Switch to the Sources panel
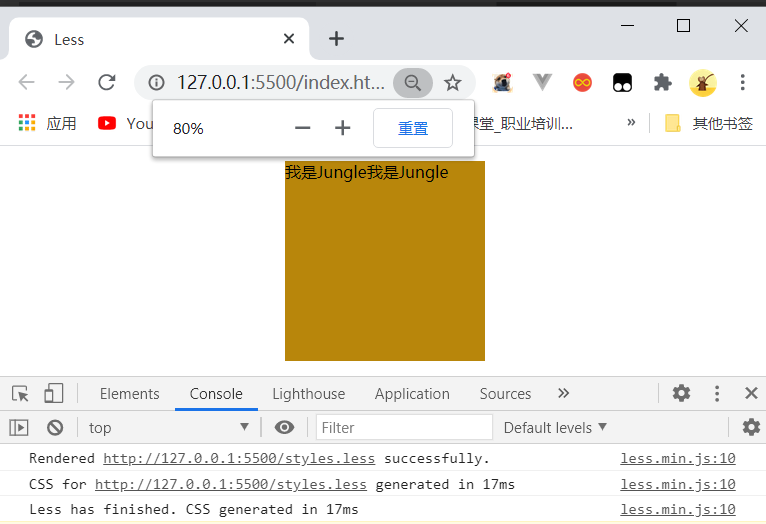Screen dimensions: 766x524 [505, 394]
